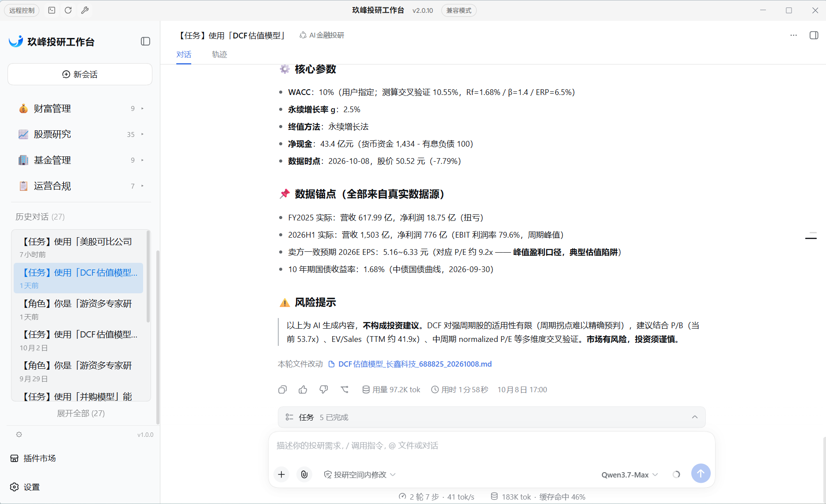Click the refresh icon in title bar
The height and width of the screenshot is (504, 826).
68,10
